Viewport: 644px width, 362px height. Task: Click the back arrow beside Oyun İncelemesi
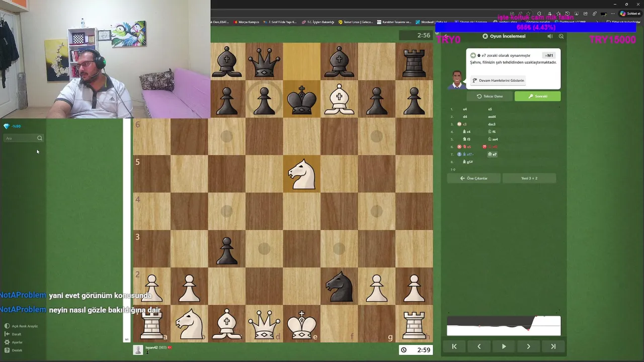[x=446, y=36]
